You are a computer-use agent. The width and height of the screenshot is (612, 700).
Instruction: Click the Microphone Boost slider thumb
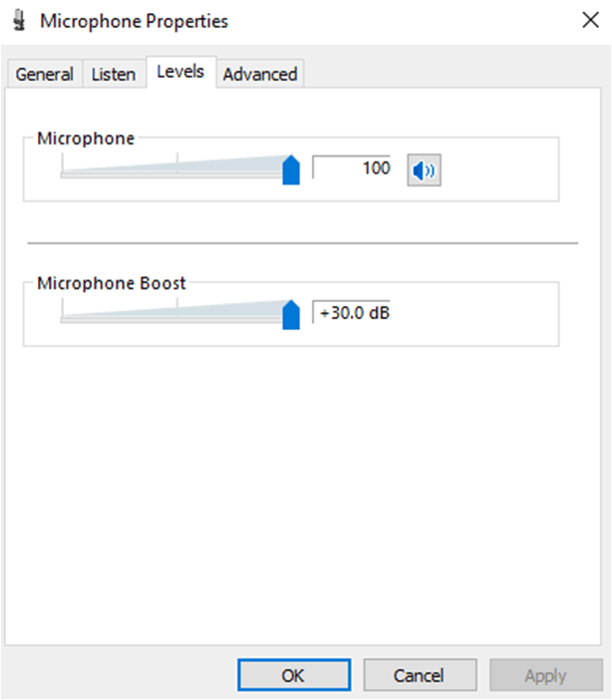[x=291, y=315]
